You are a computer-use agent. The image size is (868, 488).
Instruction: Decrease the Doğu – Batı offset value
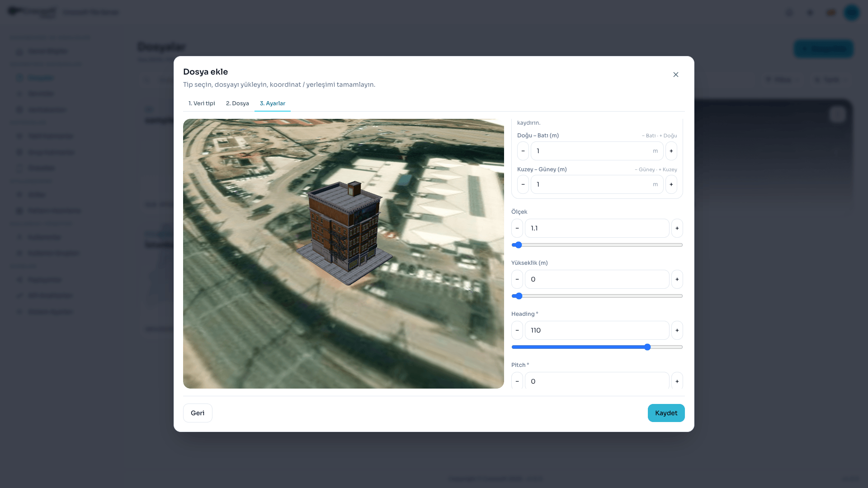(523, 151)
